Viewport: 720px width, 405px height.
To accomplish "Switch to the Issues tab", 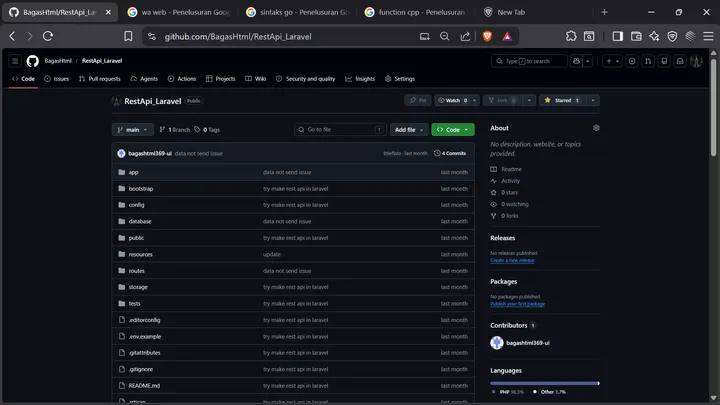I will click(x=56, y=79).
